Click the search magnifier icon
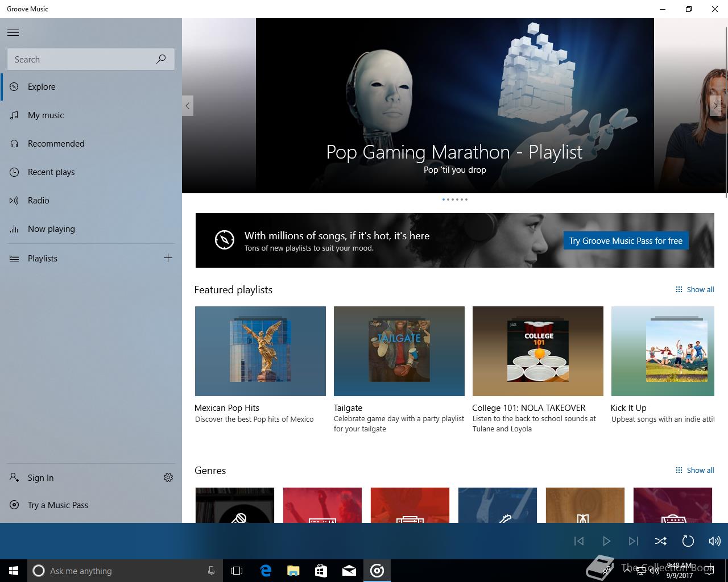This screenshot has width=728, height=582. (x=161, y=59)
